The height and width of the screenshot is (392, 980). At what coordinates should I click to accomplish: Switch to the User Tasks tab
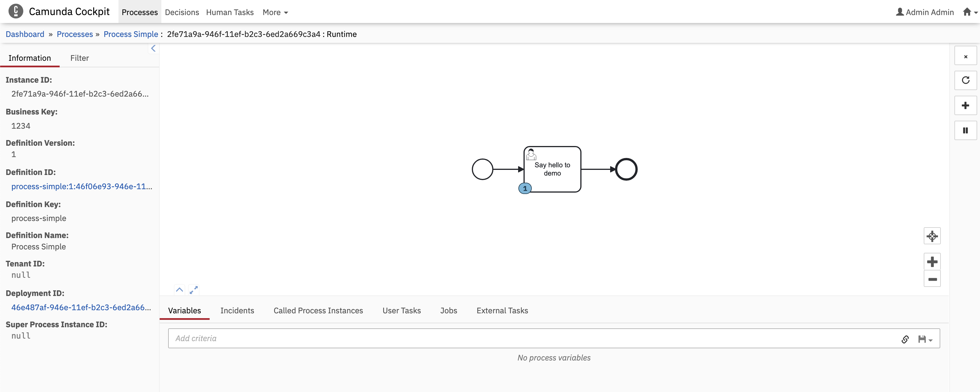click(x=401, y=310)
